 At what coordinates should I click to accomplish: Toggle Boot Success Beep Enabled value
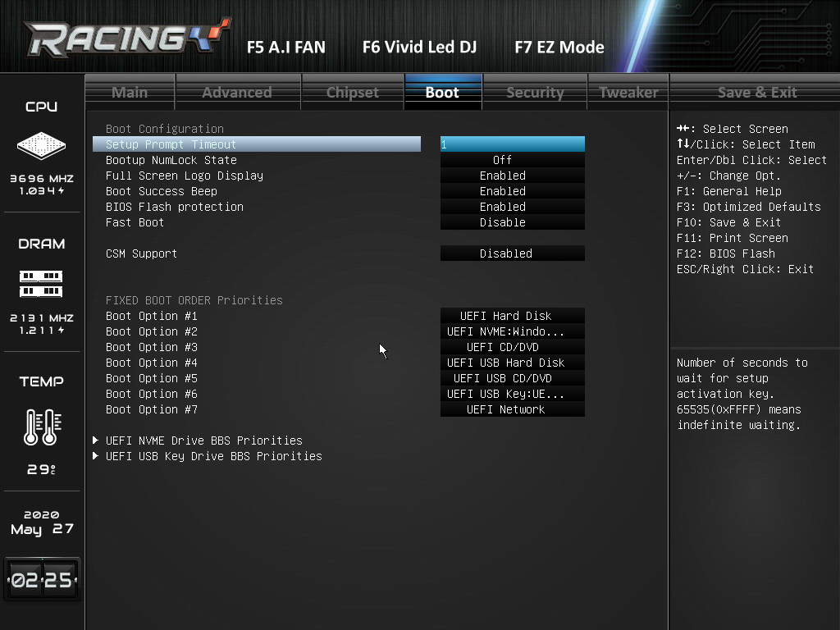click(x=513, y=190)
